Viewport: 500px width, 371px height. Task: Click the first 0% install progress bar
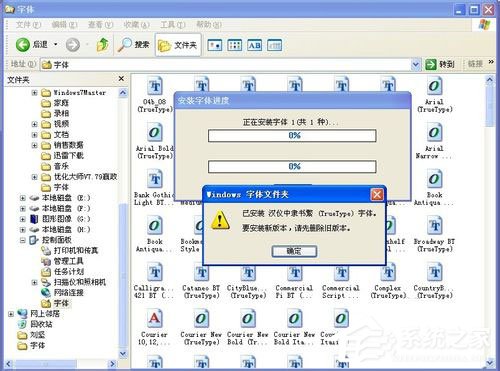click(x=292, y=136)
